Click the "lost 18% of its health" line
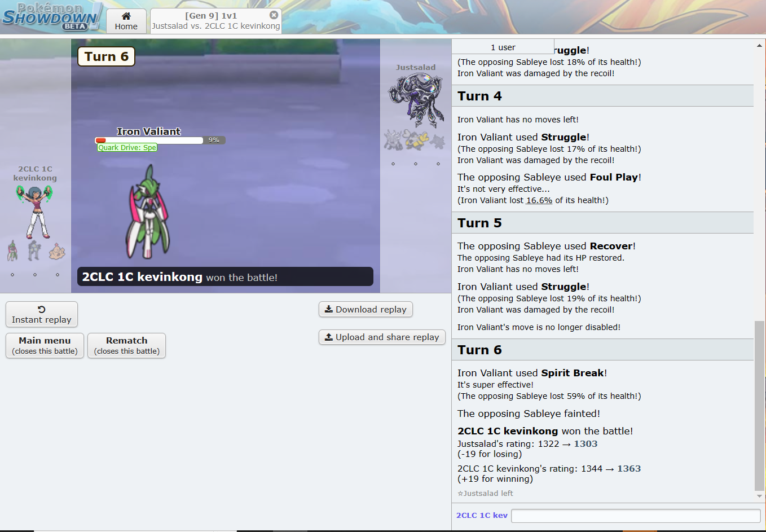The height and width of the screenshot is (532, 766). coord(549,62)
